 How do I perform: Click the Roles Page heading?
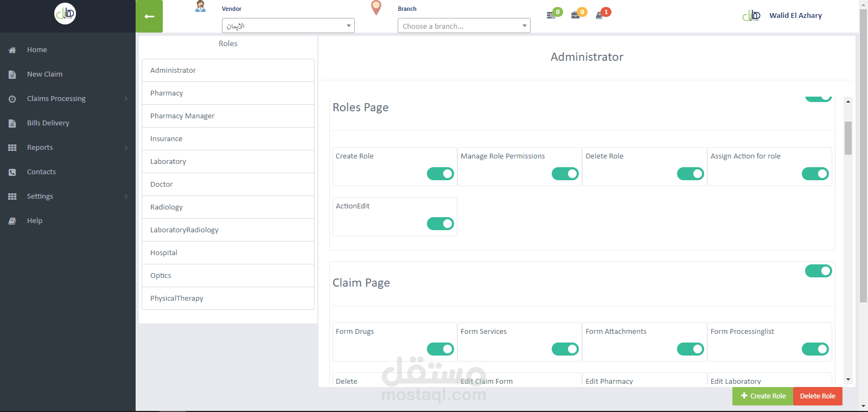click(x=360, y=107)
